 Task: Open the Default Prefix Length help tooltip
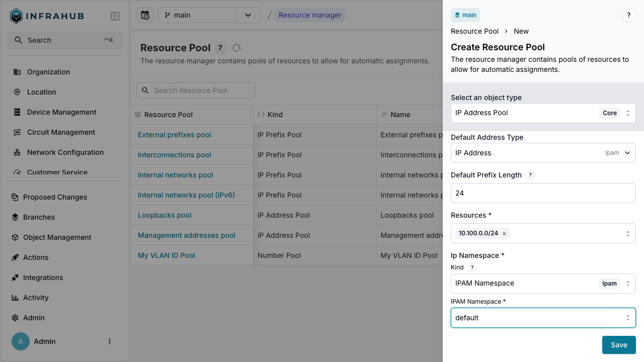click(x=530, y=175)
